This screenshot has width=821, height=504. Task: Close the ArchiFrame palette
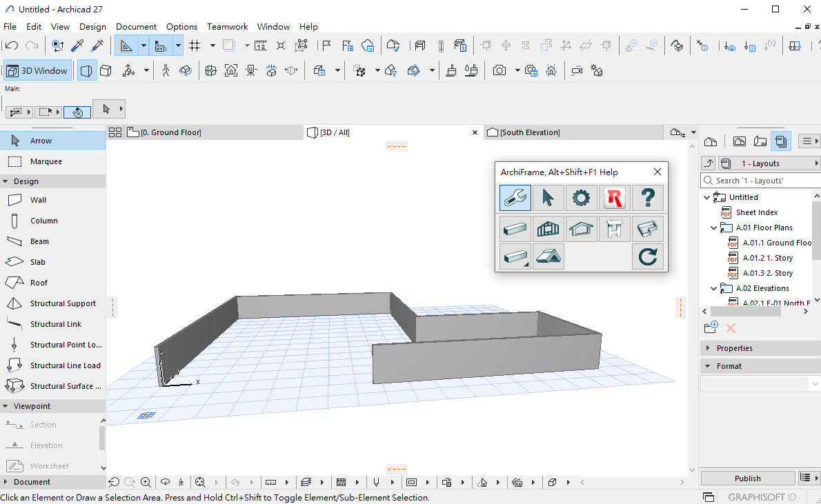tap(657, 172)
